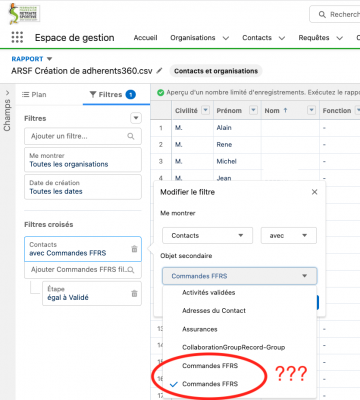360x400 pixels.
Task: Close the Modifier le filtre dialog
Action: coord(314,192)
